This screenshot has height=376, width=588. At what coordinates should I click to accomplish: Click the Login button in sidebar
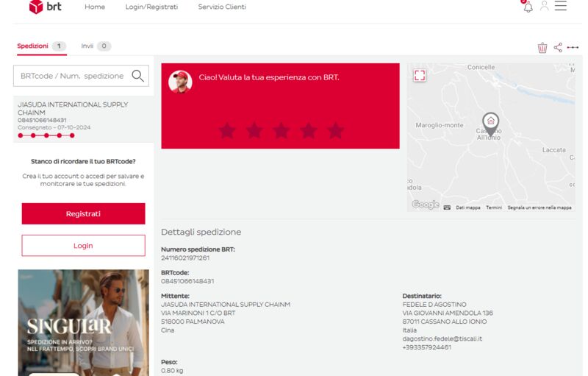point(83,246)
